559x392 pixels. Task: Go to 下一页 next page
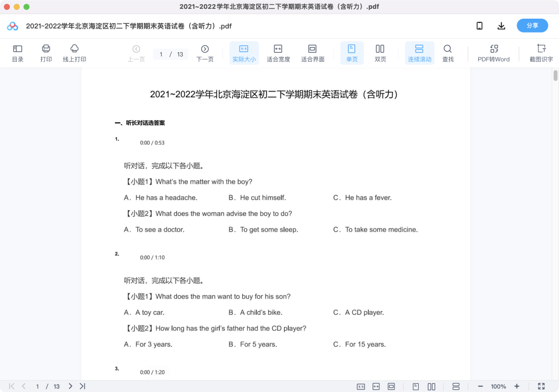click(x=205, y=53)
